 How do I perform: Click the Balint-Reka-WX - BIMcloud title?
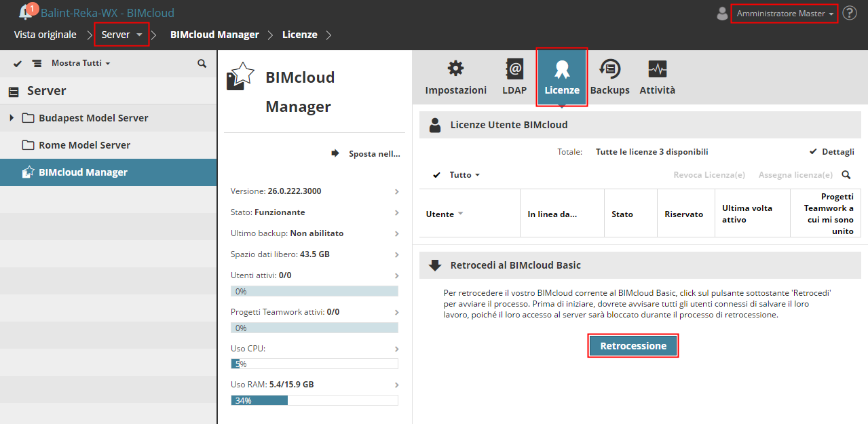[107, 13]
